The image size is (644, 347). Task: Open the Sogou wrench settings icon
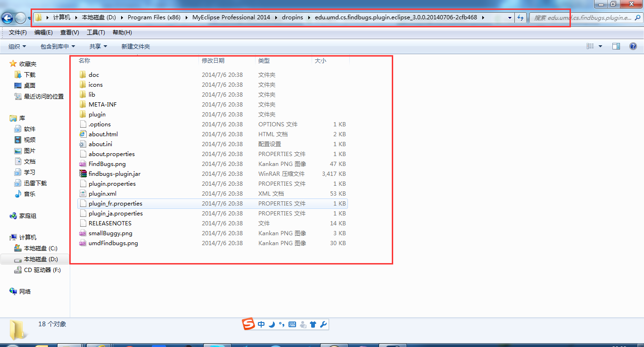click(x=323, y=324)
